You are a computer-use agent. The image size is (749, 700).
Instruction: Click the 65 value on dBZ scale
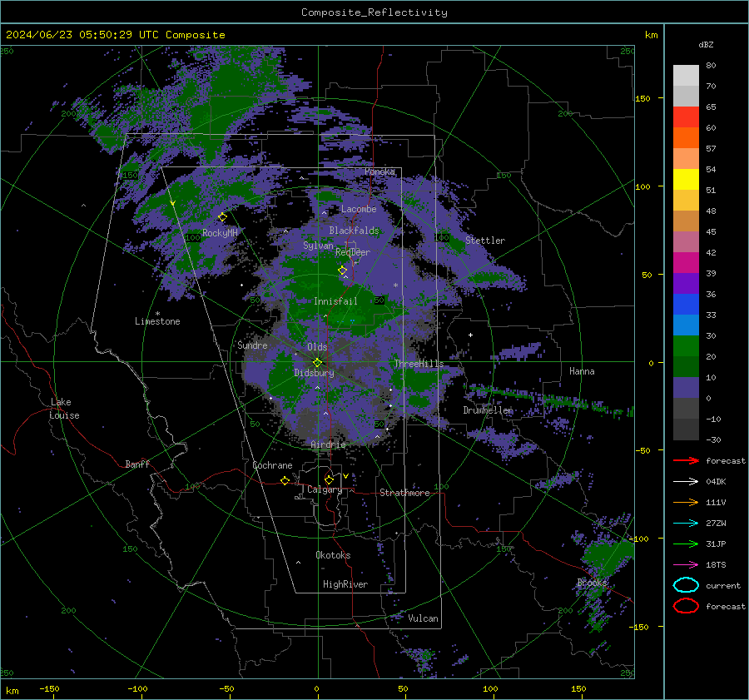tap(711, 107)
